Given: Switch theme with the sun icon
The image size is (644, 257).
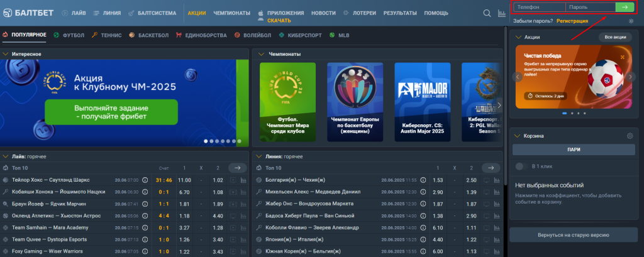Looking at the screenshot, I should [x=631, y=21].
